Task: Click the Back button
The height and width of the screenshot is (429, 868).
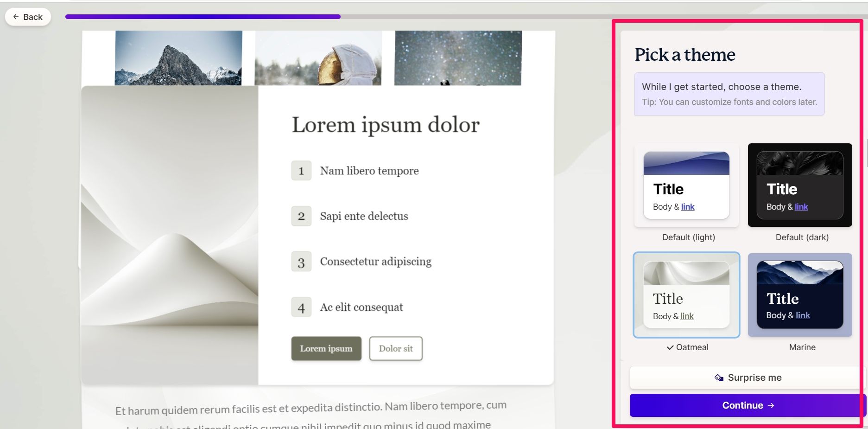Action: (28, 17)
